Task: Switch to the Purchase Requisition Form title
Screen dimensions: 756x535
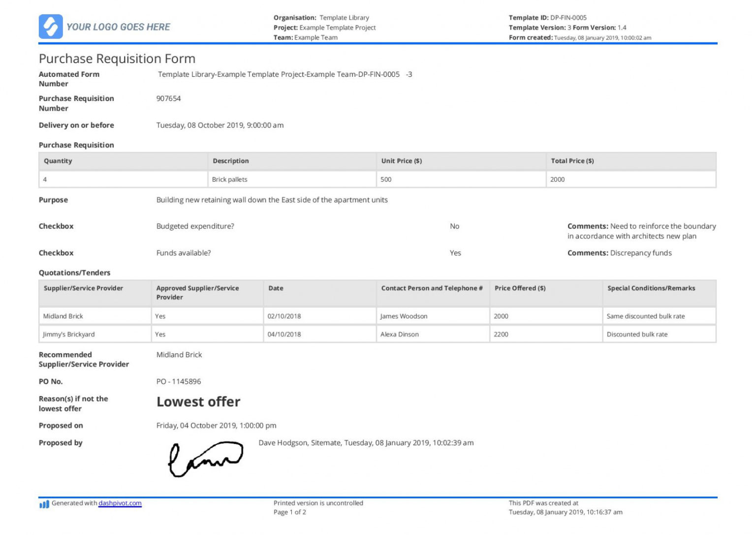Action: [x=117, y=58]
